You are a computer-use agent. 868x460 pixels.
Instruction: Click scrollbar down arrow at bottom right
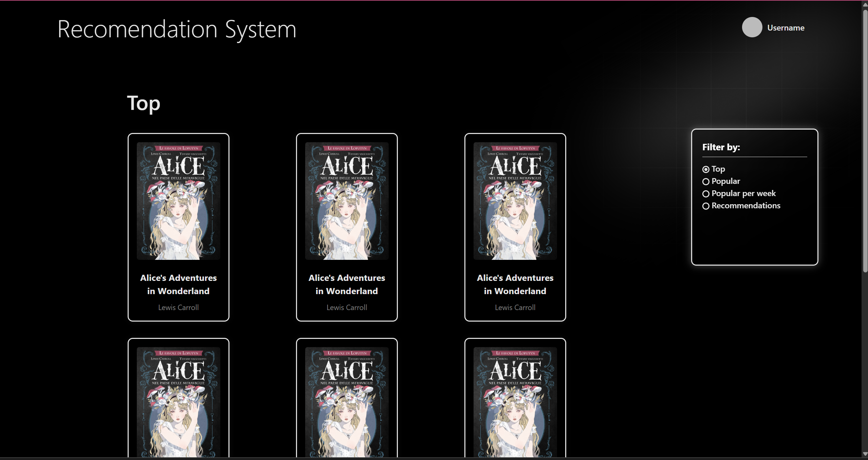coord(865,454)
